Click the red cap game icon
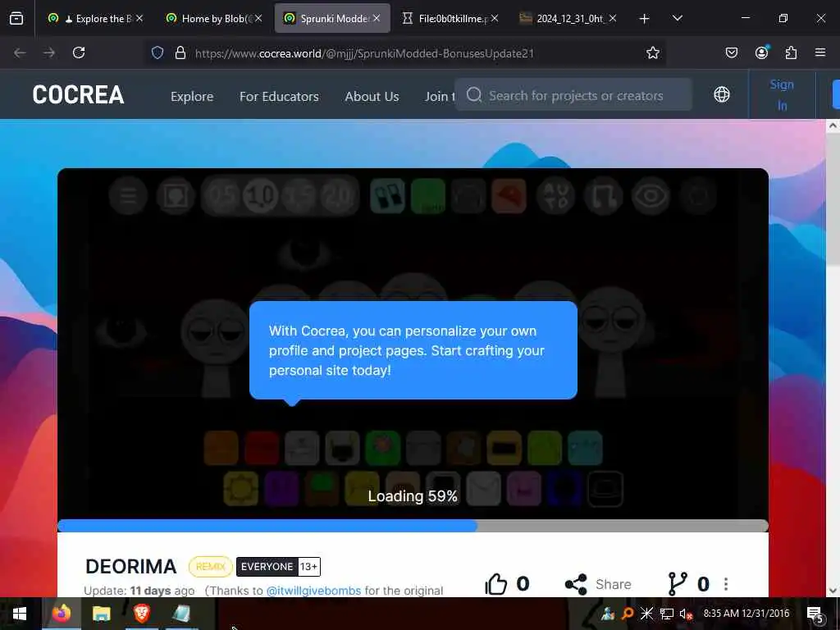This screenshot has width=840, height=630. point(509,195)
